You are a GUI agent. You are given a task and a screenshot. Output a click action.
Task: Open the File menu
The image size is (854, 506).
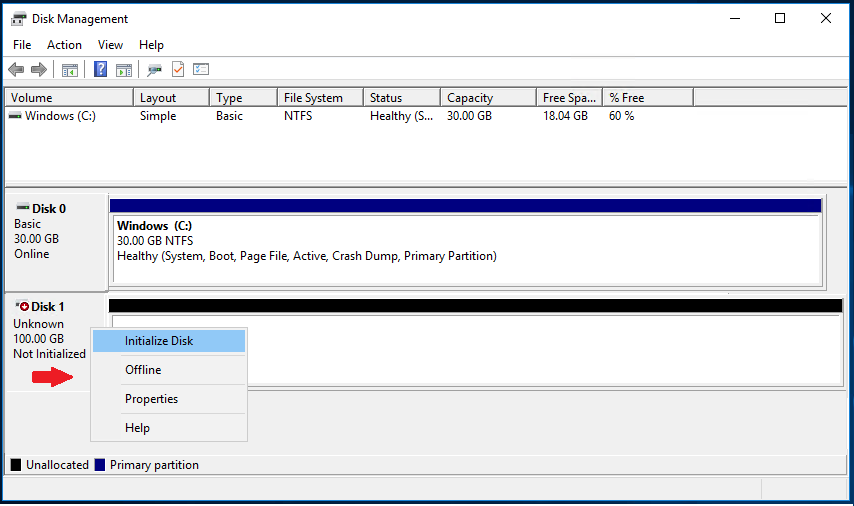pyautogui.click(x=22, y=45)
